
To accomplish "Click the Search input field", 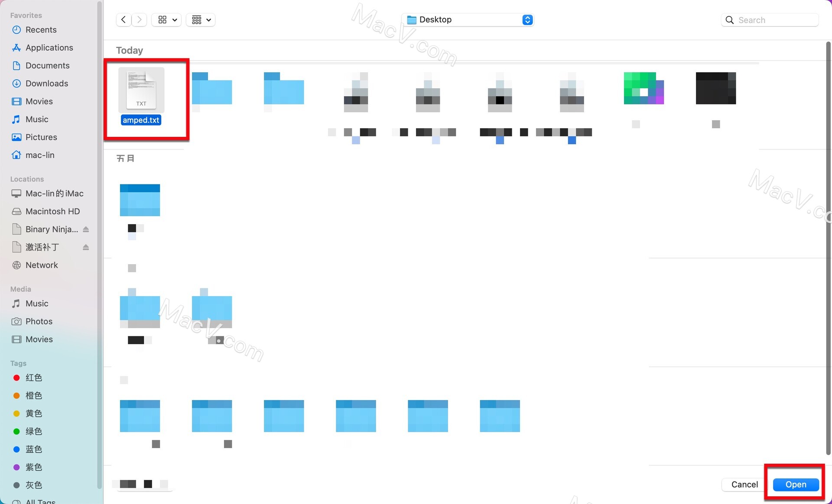I will pyautogui.click(x=769, y=19).
